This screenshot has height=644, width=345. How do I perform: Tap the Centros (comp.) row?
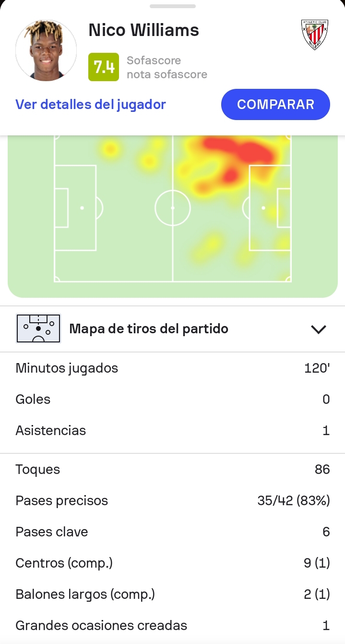(x=172, y=563)
